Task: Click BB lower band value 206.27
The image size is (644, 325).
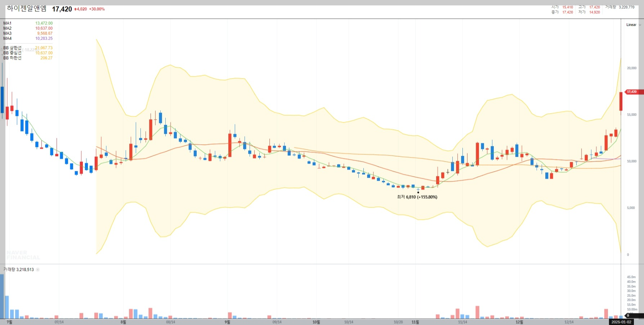Action: tap(46, 58)
